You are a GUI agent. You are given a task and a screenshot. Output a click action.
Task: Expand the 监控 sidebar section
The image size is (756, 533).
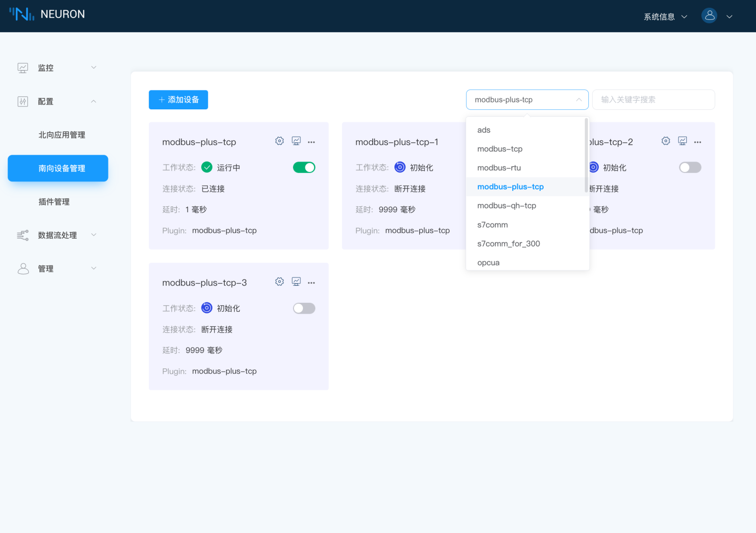tap(94, 68)
